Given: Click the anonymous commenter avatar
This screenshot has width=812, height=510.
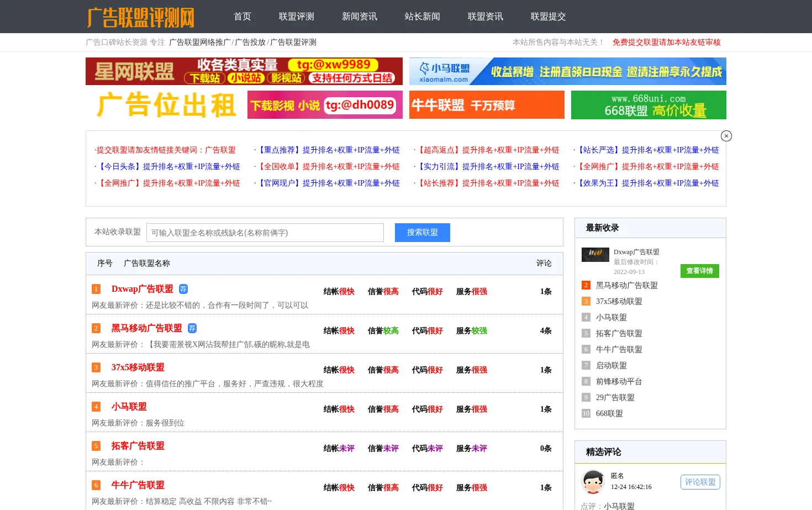Looking at the screenshot, I should coord(593,482).
